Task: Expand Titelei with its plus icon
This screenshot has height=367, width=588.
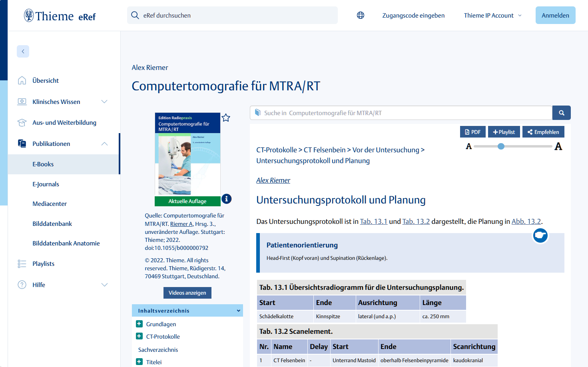Action: coord(139,362)
